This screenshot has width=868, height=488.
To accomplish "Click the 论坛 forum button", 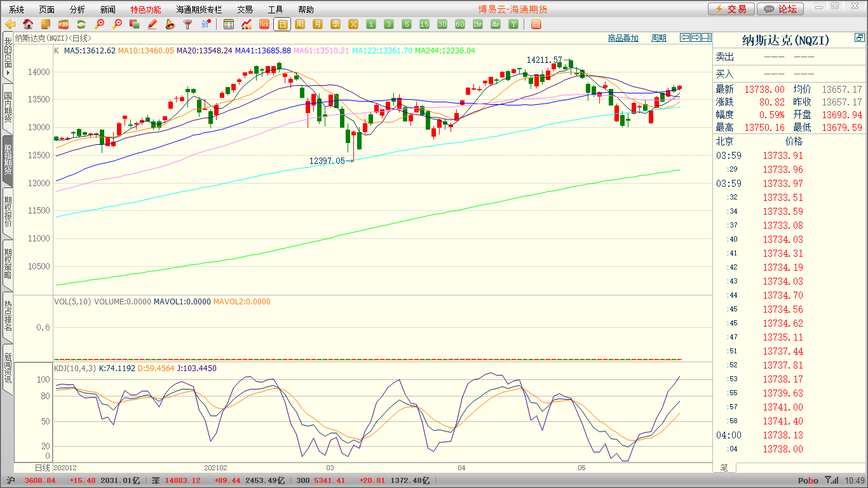I will tap(780, 9).
